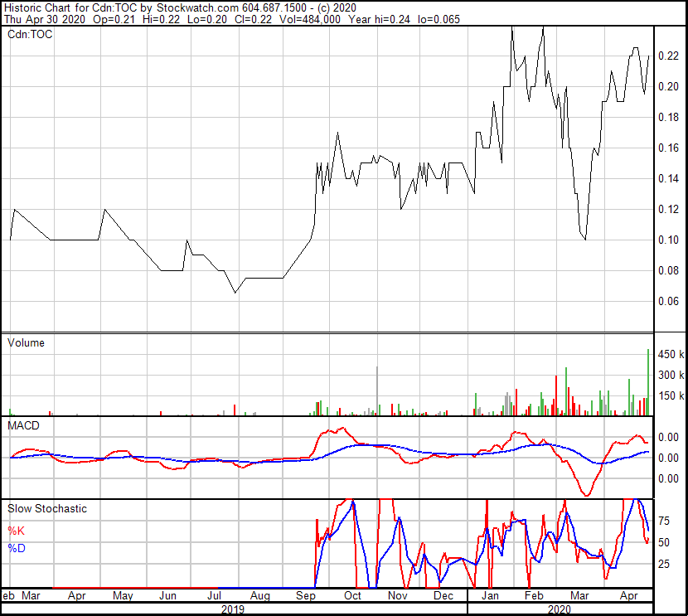The height and width of the screenshot is (616, 688).
Task: Click the 'Apr' 2019 month label
Action: (77, 596)
